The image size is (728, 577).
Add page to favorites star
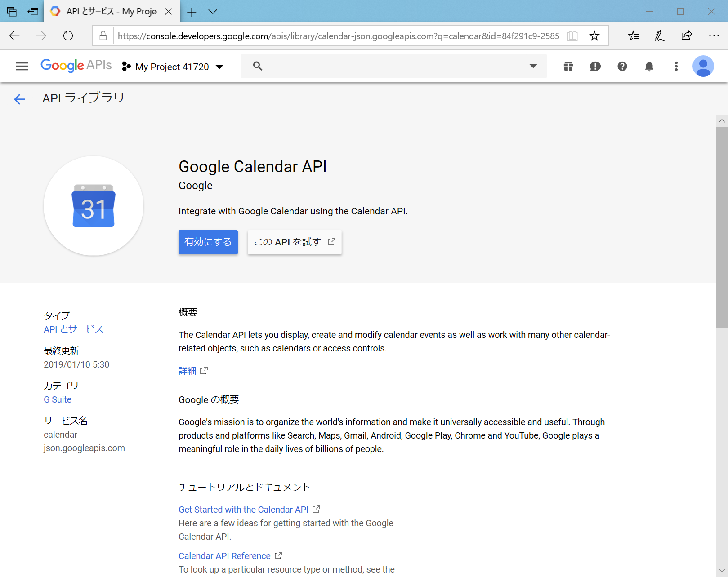pos(594,36)
